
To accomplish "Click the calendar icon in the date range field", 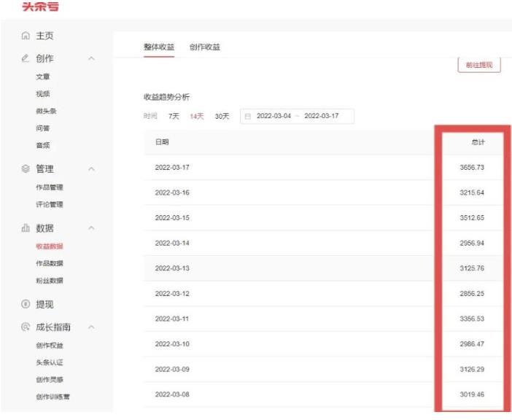I will click(x=248, y=116).
